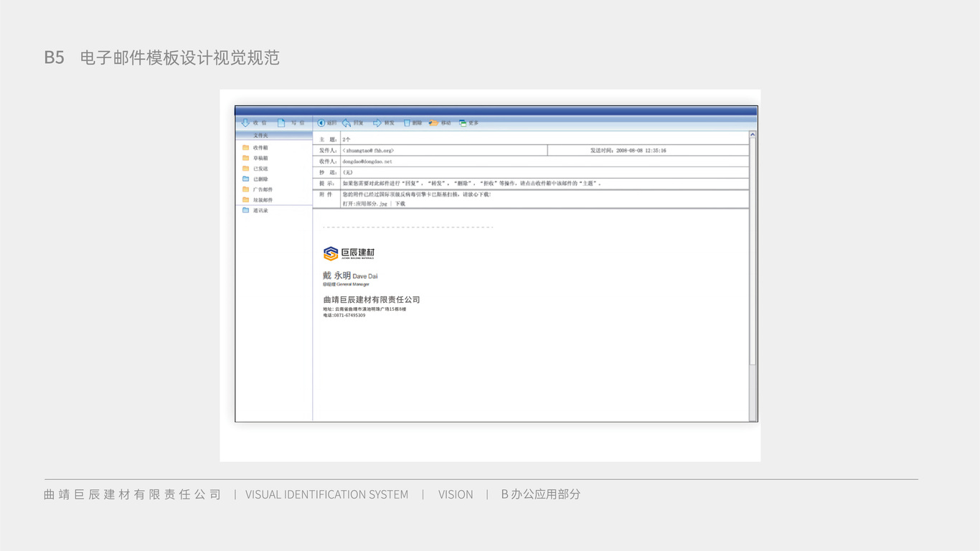
Task: Click the 总经理 General Manager title text
Action: pyautogui.click(x=347, y=284)
